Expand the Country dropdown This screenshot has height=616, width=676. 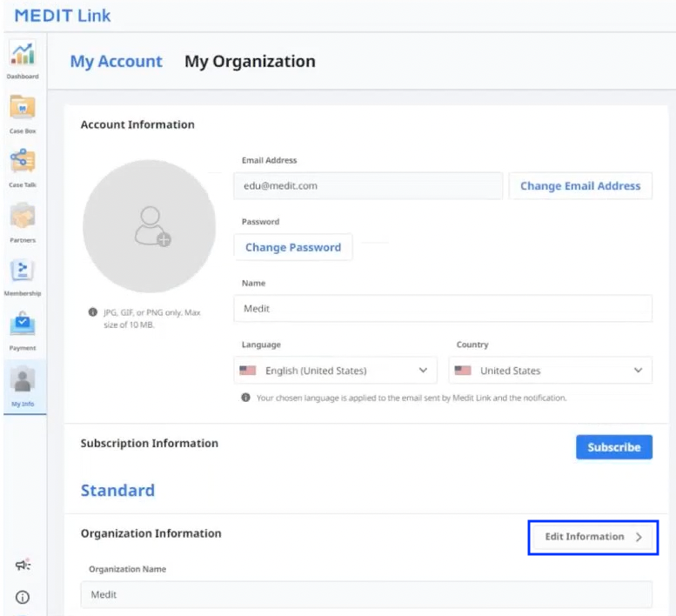[550, 371]
